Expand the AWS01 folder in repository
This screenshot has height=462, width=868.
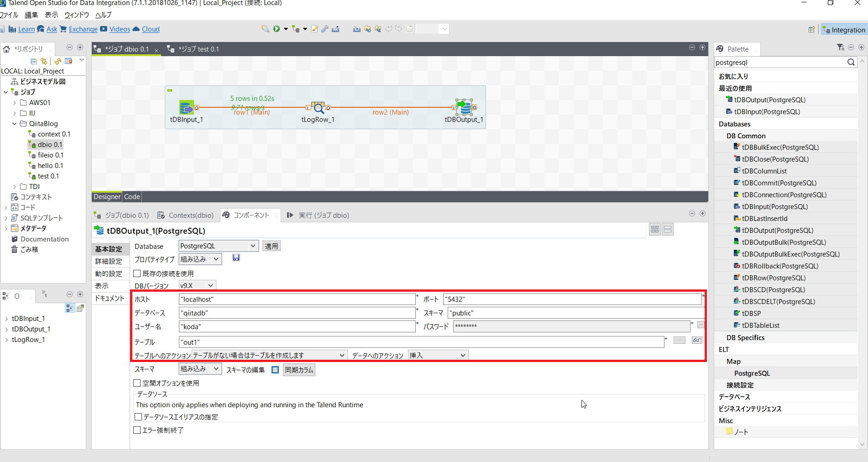pyautogui.click(x=15, y=103)
